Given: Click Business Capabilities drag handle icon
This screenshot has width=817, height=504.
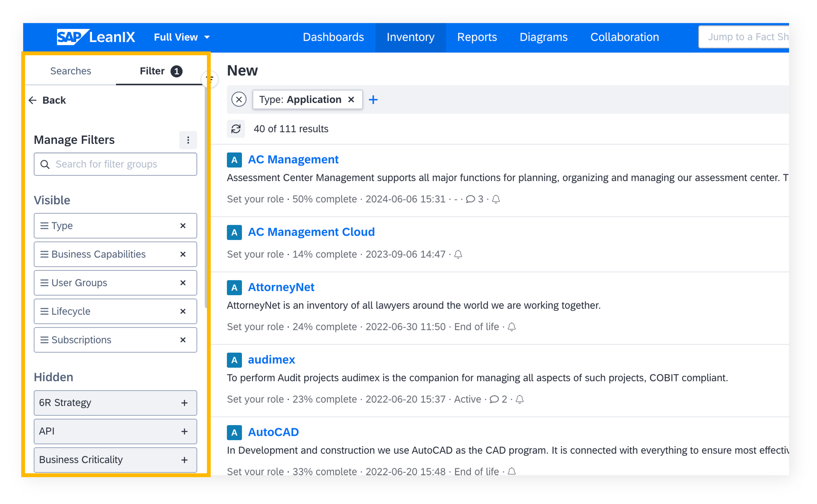Looking at the screenshot, I should pyautogui.click(x=44, y=254).
